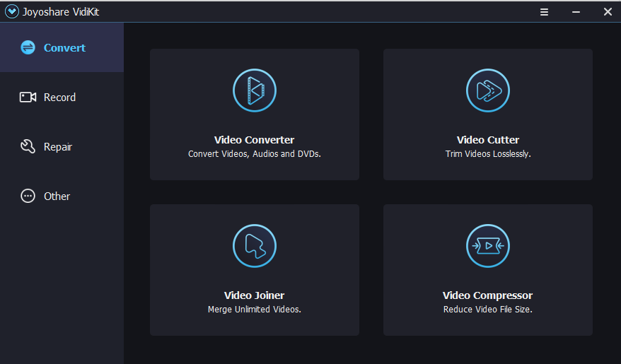This screenshot has height=364, width=621.
Task: Close the VidiKit window
Action: pos(608,12)
